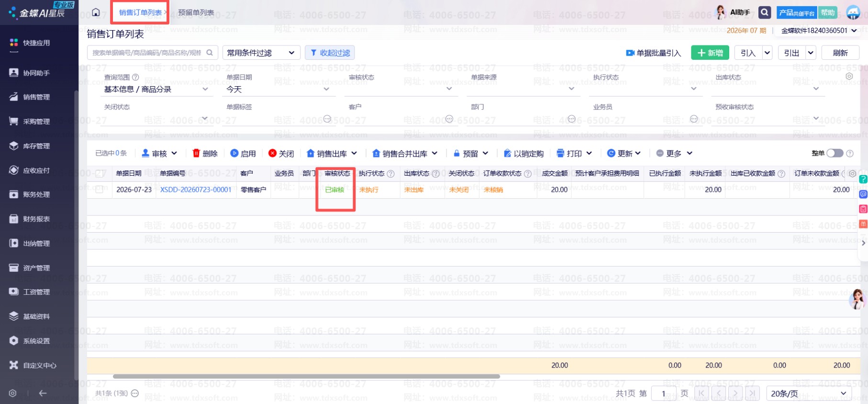Open the 打印 menu

(x=575, y=153)
